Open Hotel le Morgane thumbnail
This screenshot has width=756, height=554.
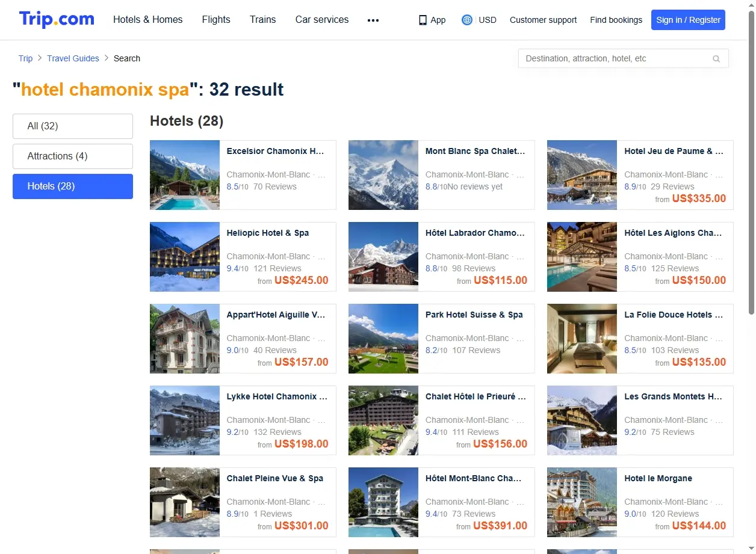582,502
